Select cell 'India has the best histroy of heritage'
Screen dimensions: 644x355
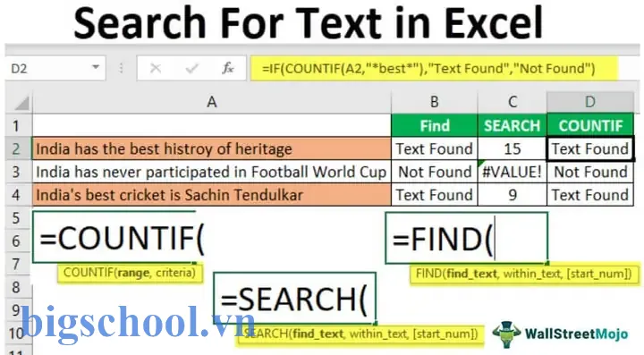point(212,148)
